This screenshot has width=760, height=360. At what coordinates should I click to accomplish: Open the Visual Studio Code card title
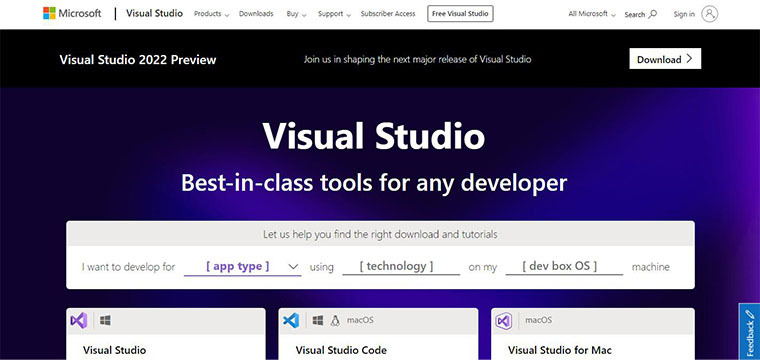tap(341, 350)
